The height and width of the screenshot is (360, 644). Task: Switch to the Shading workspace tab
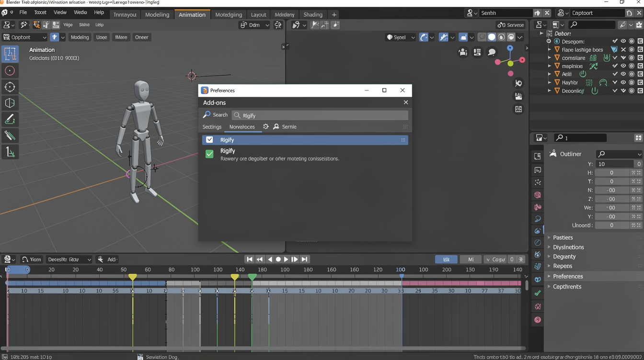[x=312, y=14]
